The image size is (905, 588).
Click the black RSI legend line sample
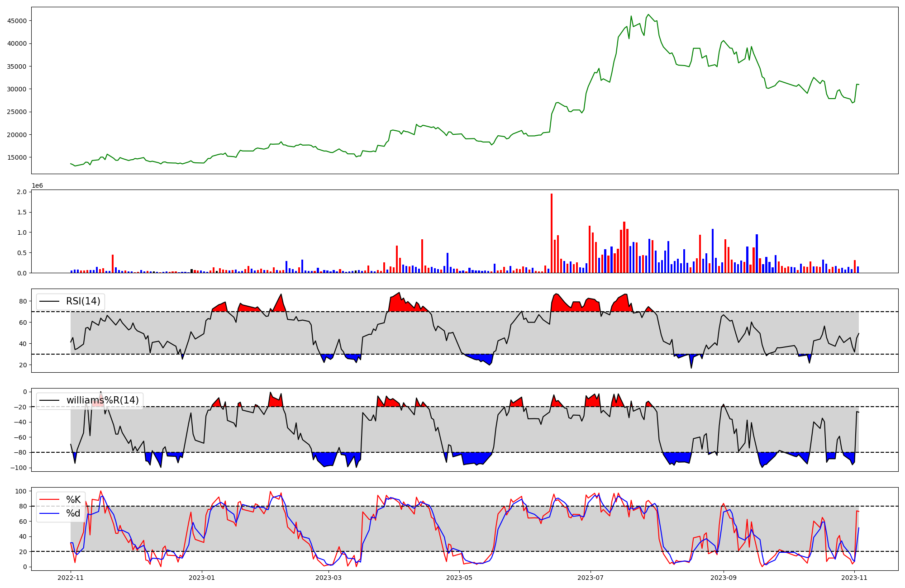(50, 301)
